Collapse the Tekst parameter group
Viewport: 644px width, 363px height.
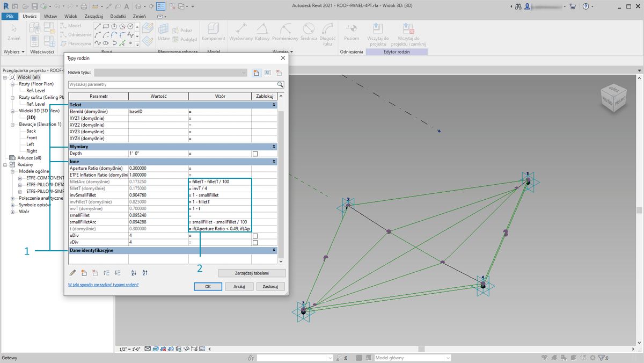click(x=274, y=105)
